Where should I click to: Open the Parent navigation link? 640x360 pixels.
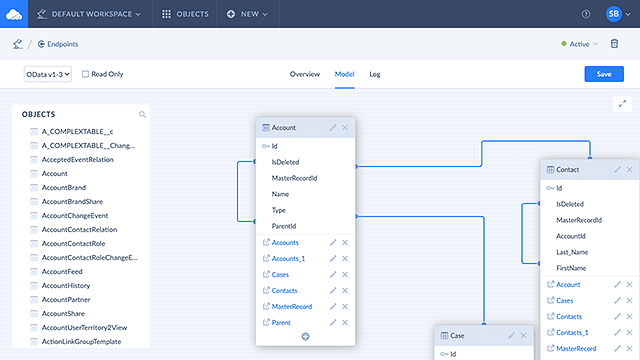[x=281, y=322]
